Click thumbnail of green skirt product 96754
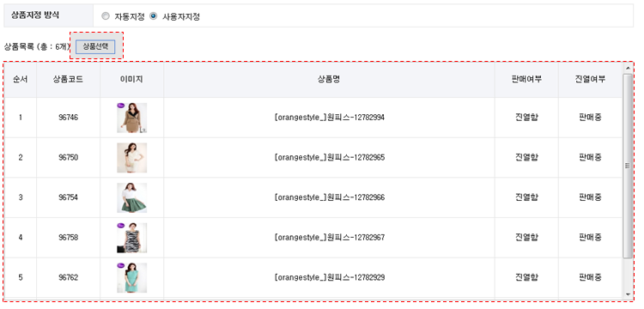This screenshot has width=644, height=309. [132, 197]
